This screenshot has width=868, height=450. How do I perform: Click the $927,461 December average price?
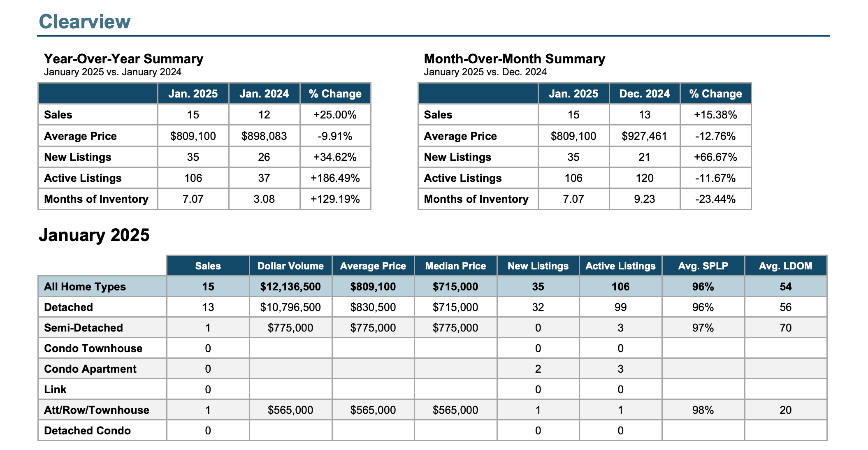click(x=644, y=136)
